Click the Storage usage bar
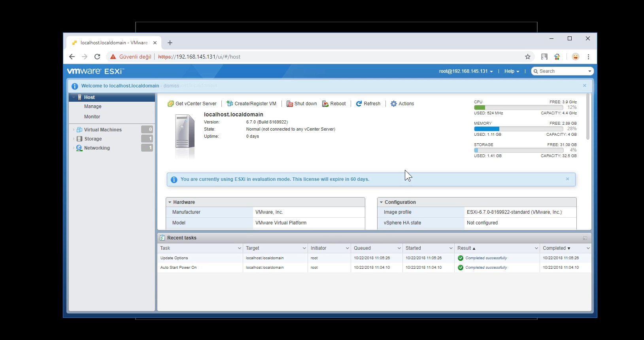The width and height of the screenshot is (644, 340). [518, 150]
